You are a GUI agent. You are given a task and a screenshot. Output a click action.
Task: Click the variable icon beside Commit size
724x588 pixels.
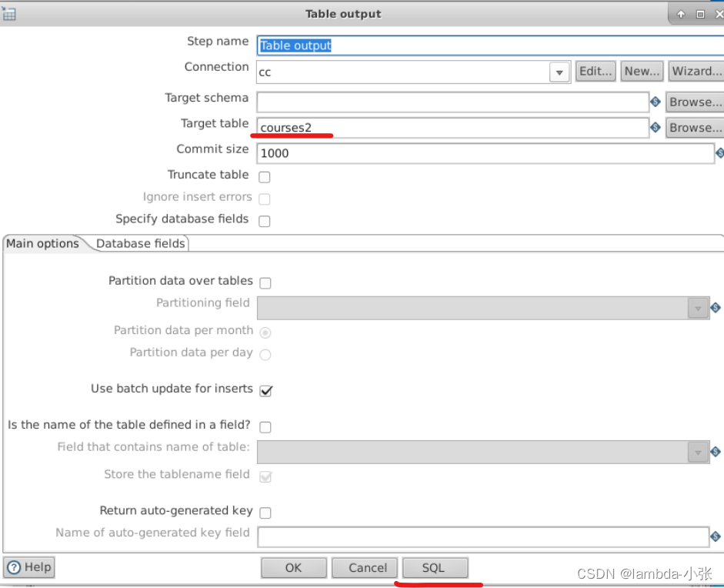[719, 153]
